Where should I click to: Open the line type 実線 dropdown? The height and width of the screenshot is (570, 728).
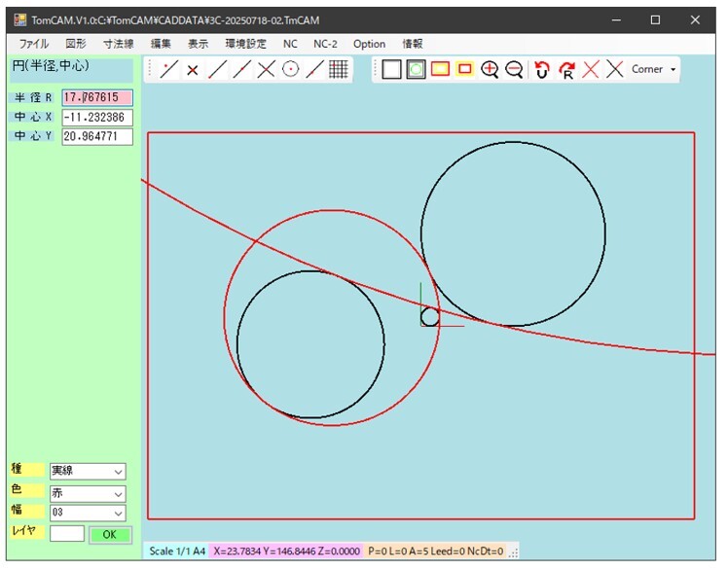[x=88, y=472]
